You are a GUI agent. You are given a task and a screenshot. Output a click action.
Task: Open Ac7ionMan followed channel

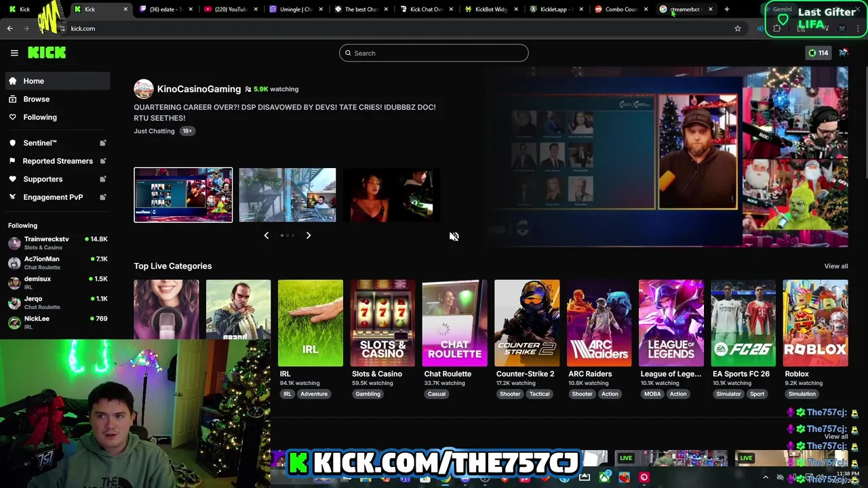58,263
